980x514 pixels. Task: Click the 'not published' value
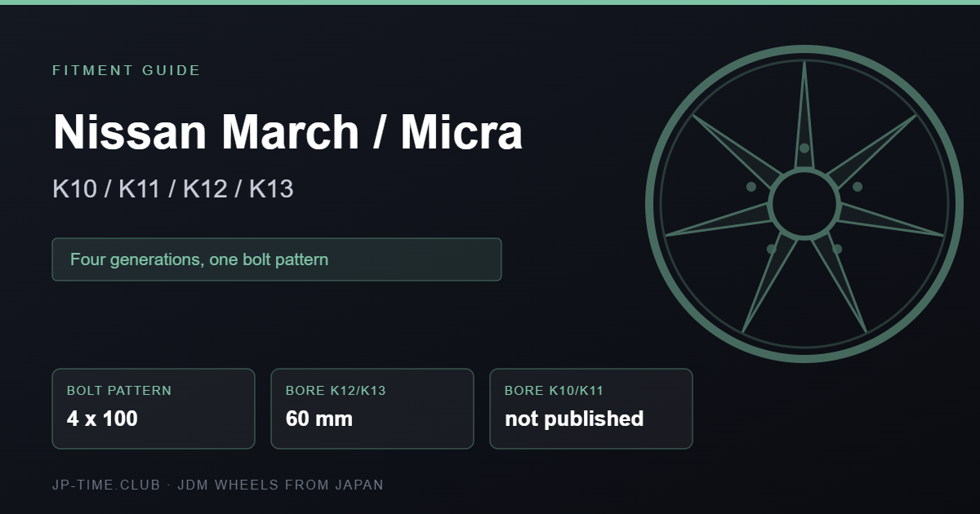(x=574, y=419)
